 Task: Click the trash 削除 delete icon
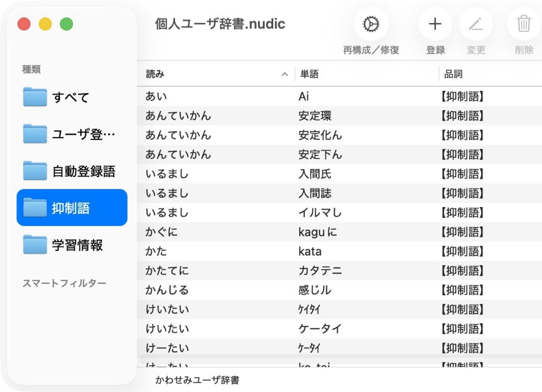point(524,24)
